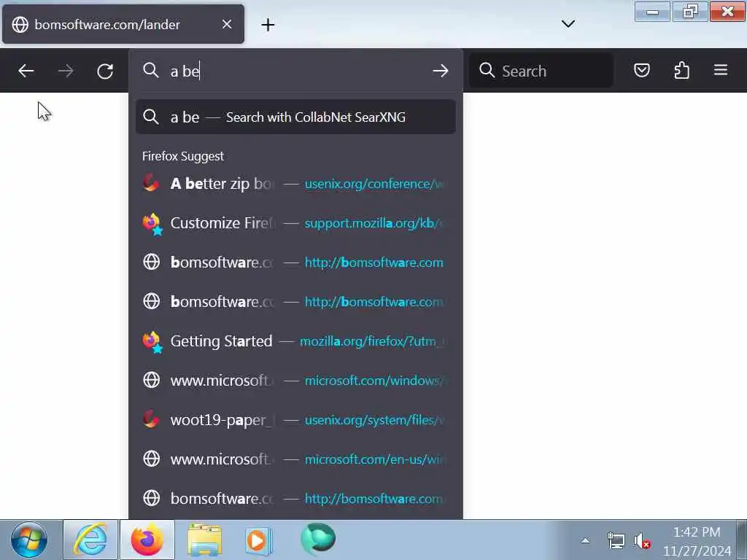Click the Firefox taskbar icon
The width and height of the screenshot is (747, 560).
coord(147,540)
